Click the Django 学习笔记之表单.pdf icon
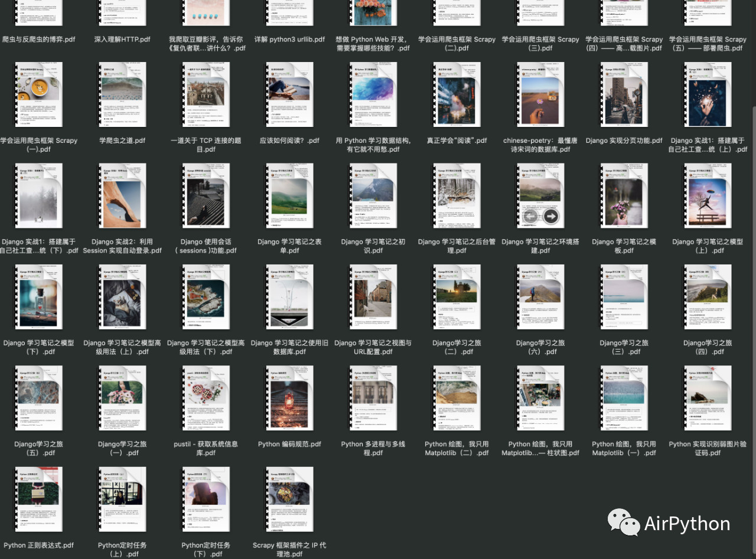Screen dimensions: 756x559 point(290,196)
